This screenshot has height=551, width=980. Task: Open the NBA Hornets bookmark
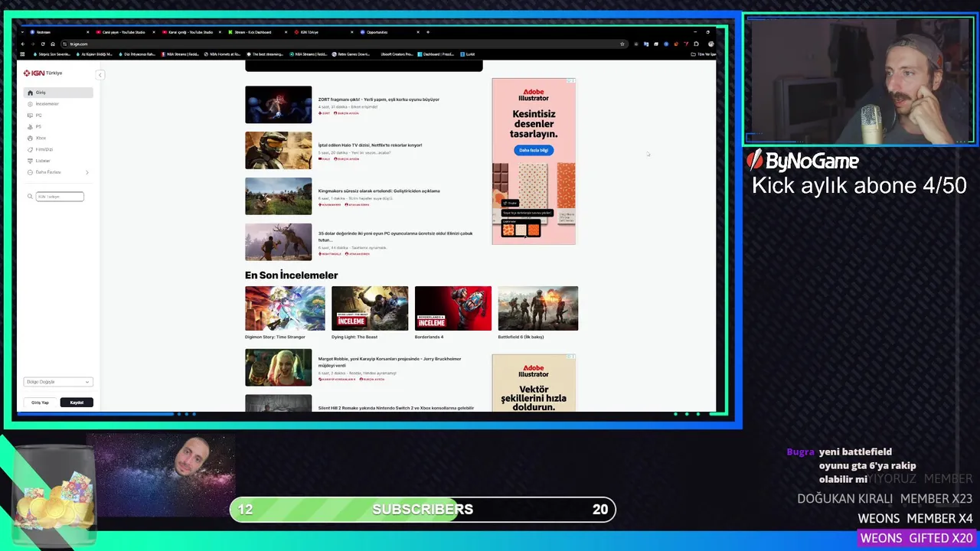[223, 54]
